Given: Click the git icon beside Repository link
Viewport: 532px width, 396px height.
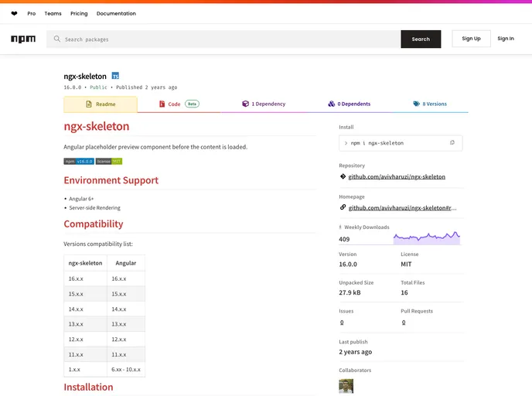Looking at the screenshot, I should (343, 176).
